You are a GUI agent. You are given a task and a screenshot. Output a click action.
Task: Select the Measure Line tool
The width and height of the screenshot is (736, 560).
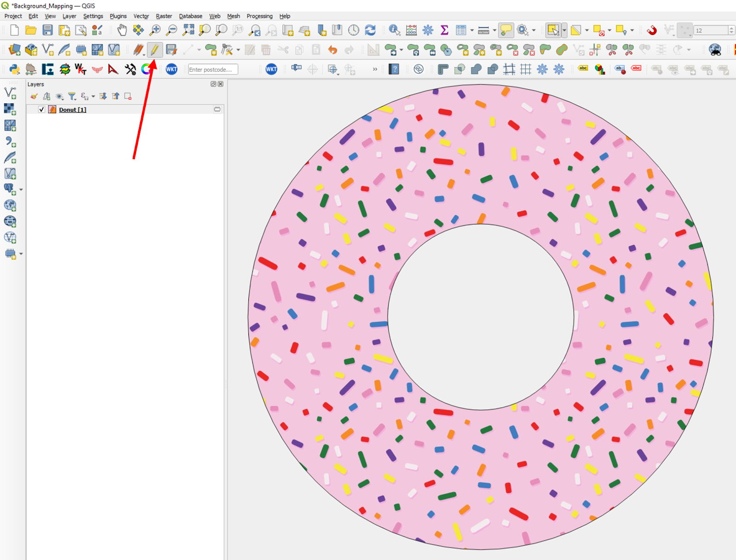click(484, 30)
